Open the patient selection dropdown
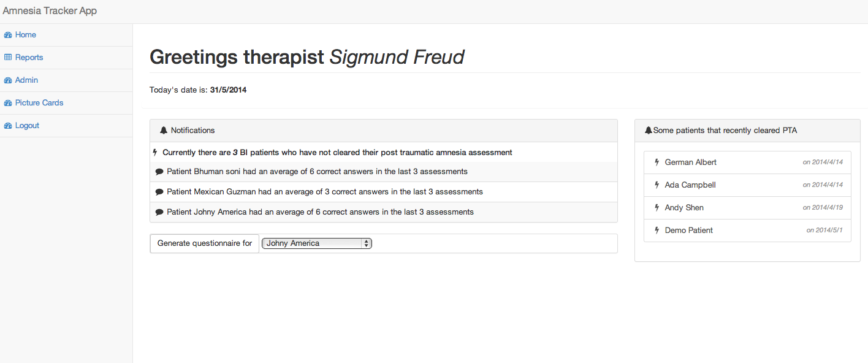Image resolution: width=868 pixels, height=363 pixels. click(x=316, y=243)
